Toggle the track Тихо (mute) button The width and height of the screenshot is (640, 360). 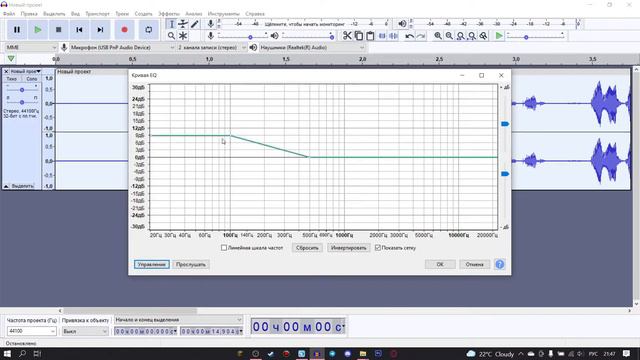pyautogui.click(x=11, y=79)
